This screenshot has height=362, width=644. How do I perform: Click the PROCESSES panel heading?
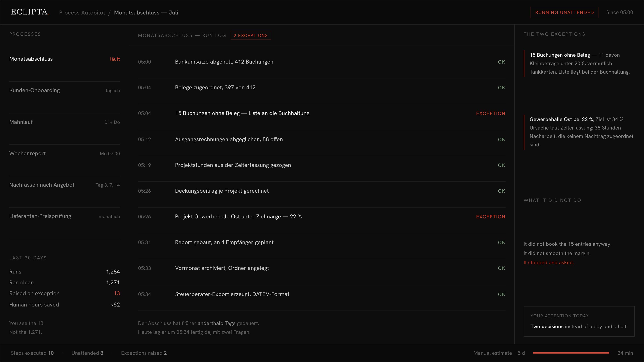pos(25,34)
